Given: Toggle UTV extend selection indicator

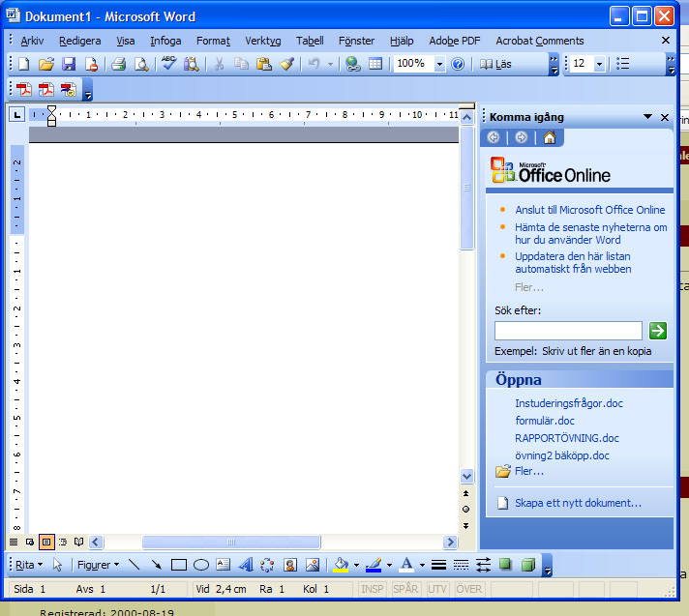Looking at the screenshot, I should (437, 589).
